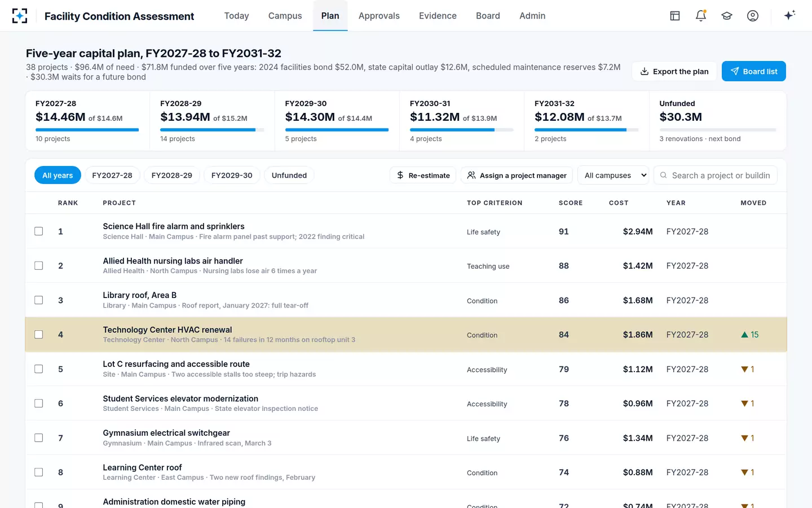This screenshot has width=812, height=508.
Task: Tick the Learning Center roof checkbox
Action: [39, 472]
